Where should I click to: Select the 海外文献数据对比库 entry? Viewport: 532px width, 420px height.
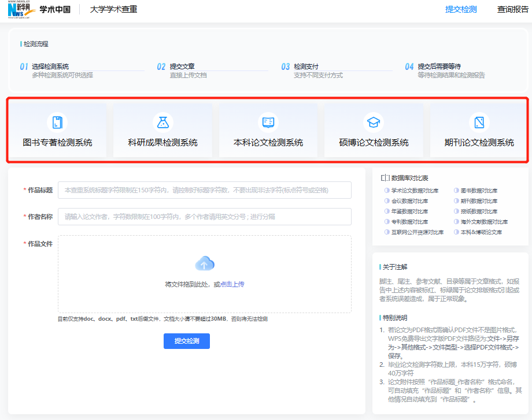(484, 222)
